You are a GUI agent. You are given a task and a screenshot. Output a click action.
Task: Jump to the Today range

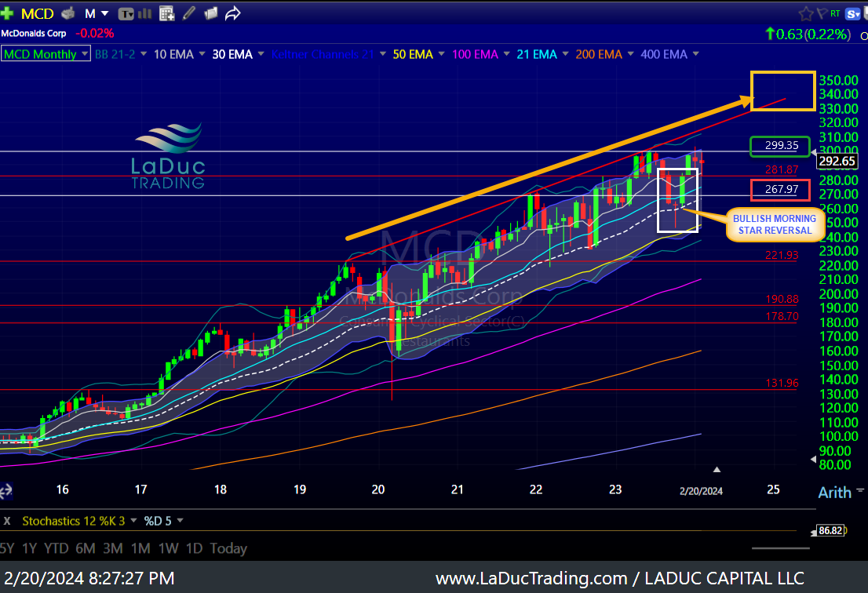(228, 548)
